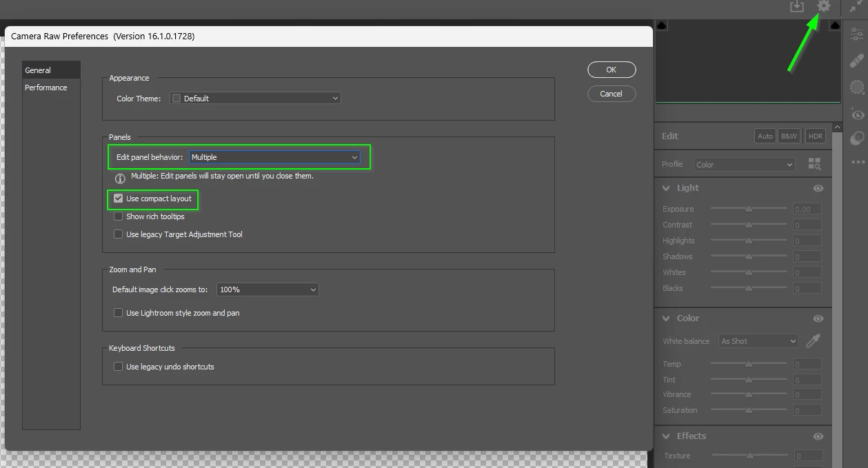
Task: Select the Masking circle tool
Action: point(857,87)
